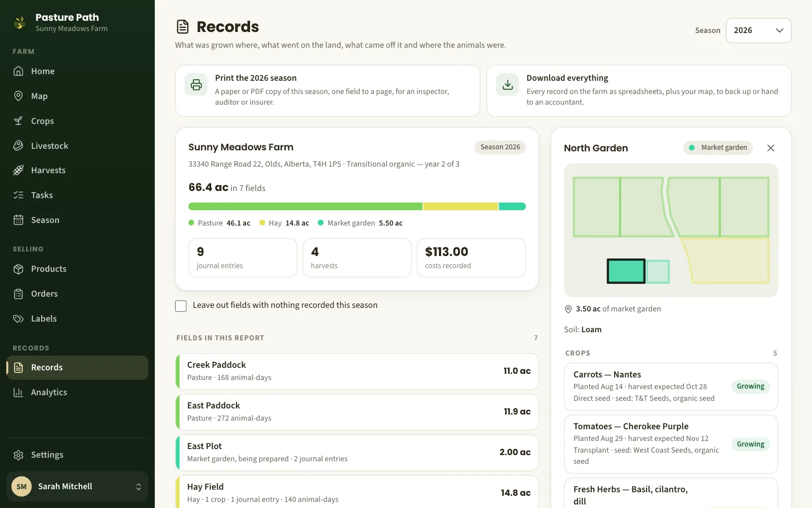Viewport: 812px width, 508px height.
Task: Click the yellow Hay segment of acreage bar
Action: click(x=460, y=206)
